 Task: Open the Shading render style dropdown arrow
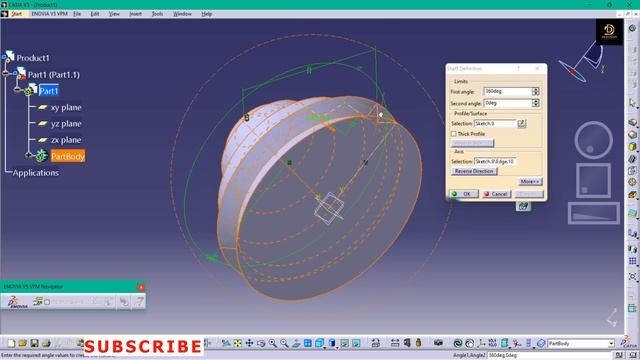[337, 347]
